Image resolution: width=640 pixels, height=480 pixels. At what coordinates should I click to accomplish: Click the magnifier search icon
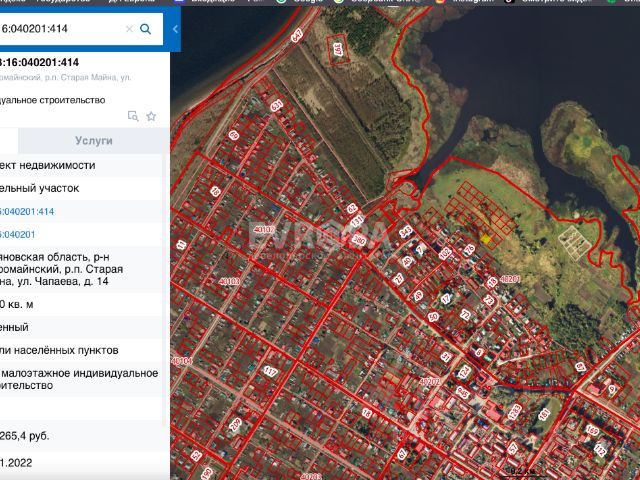point(146,29)
